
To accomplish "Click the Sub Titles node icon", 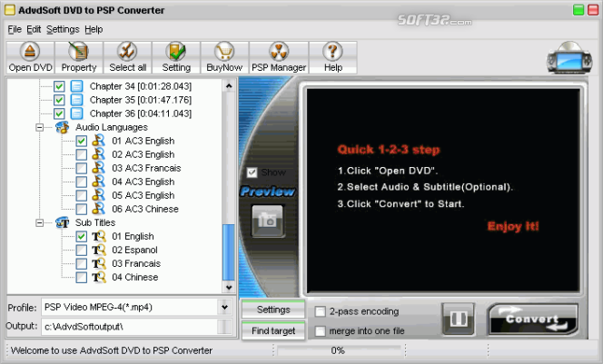I will 62,222.
